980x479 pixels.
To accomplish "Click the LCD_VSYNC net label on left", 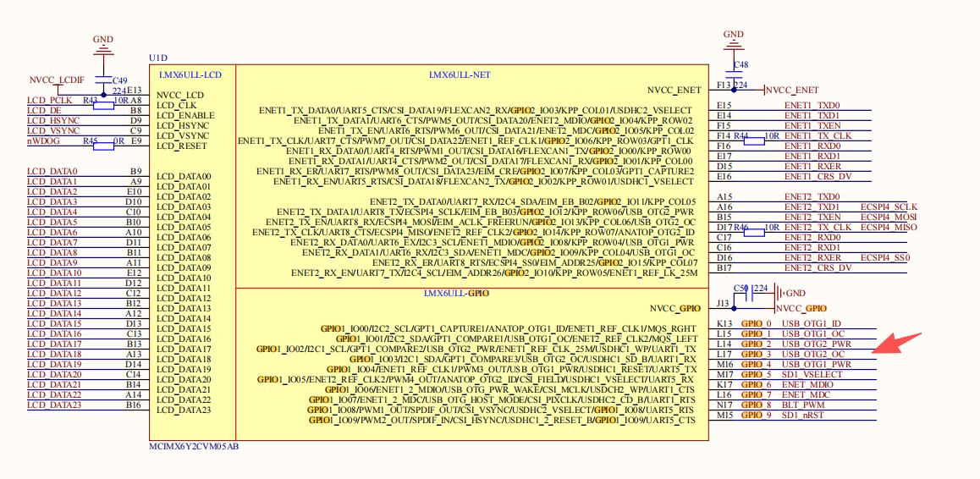I will point(53,130).
